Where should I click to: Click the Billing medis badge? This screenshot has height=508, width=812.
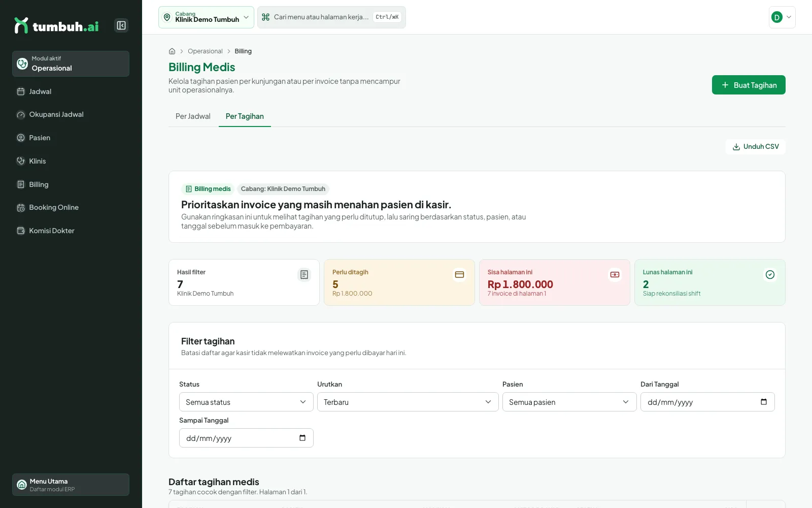point(208,189)
